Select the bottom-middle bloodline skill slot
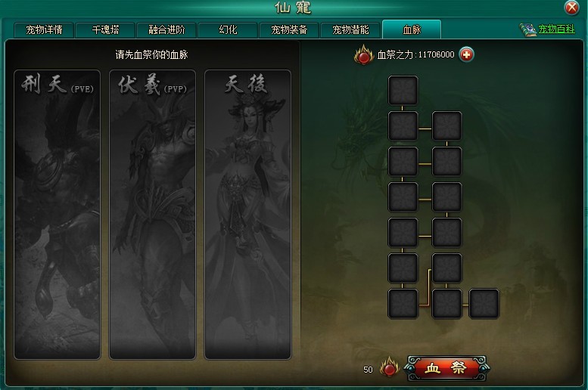The image size is (588, 390). [x=446, y=303]
